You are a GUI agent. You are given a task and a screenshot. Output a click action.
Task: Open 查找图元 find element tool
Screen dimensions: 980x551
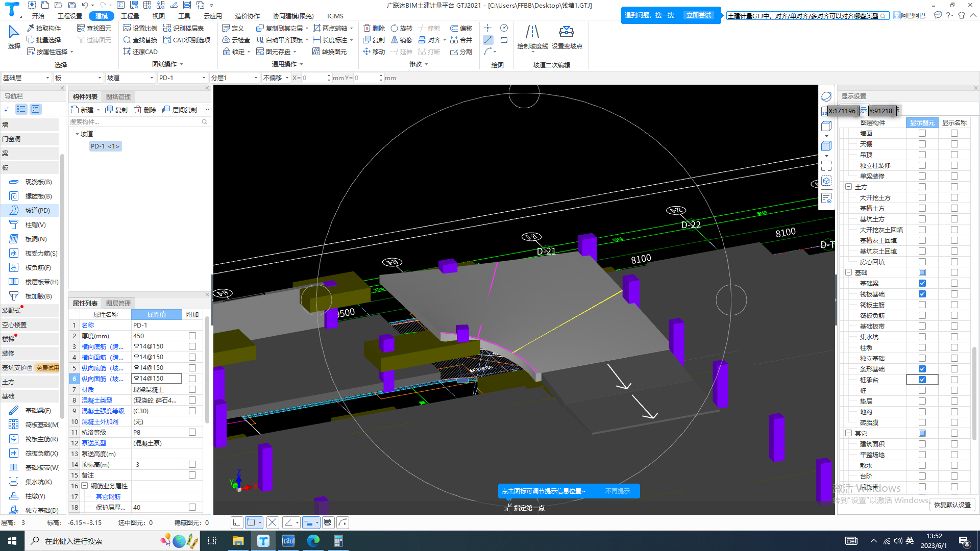[x=94, y=28]
